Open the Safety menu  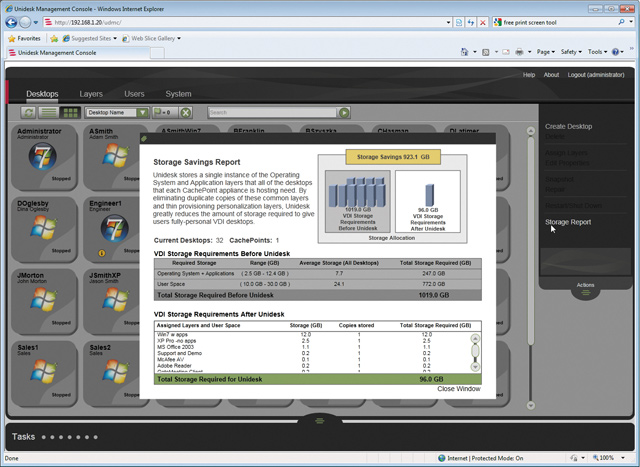pyautogui.click(x=571, y=52)
